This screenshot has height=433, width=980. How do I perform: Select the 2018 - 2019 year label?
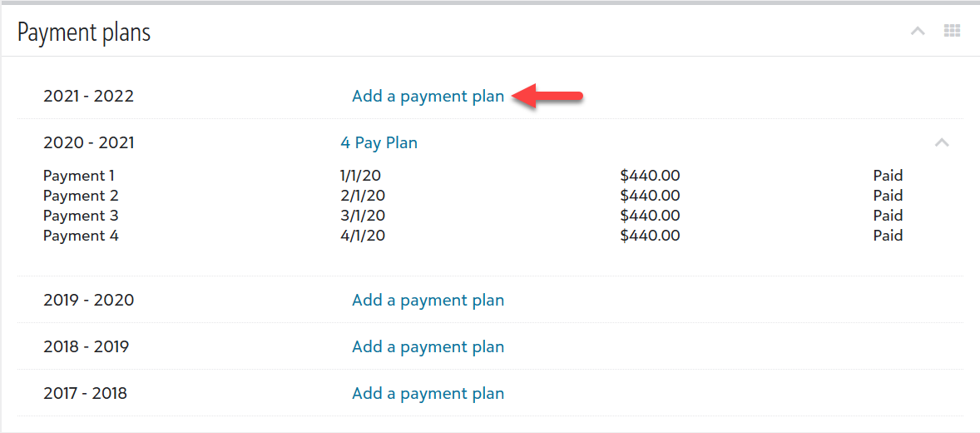[87, 346]
